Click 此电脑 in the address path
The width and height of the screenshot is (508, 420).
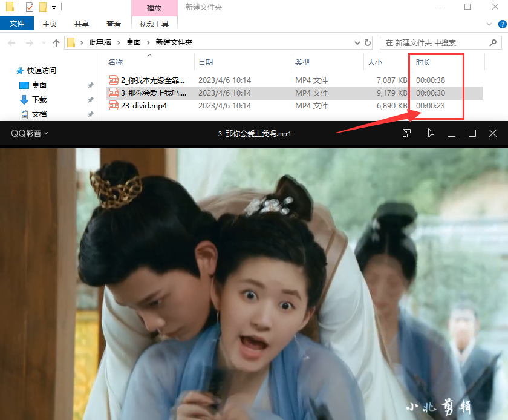point(100,42)
